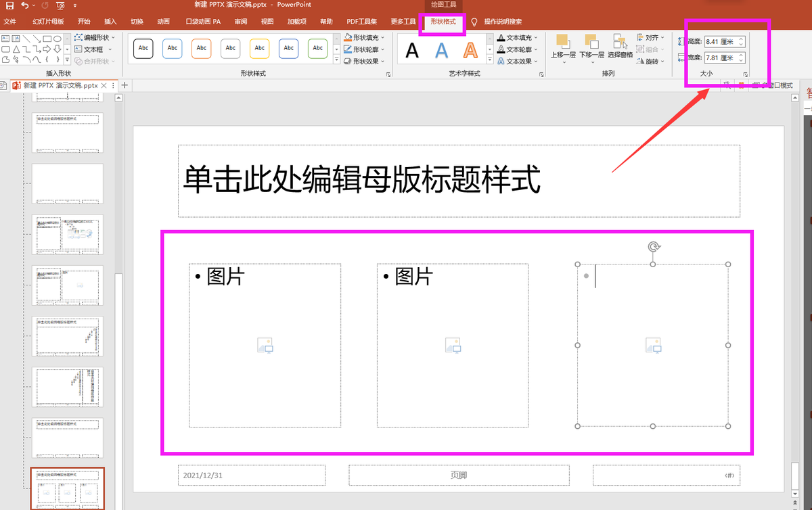Click the 操作说明搜索 search box
This screenshot has height=510, width=812.
(503, 22)
